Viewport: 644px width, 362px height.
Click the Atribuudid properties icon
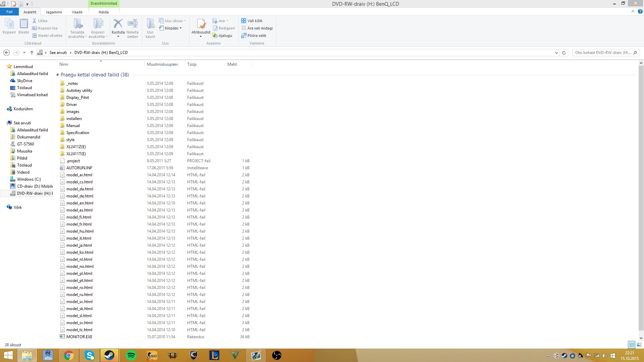[201, 24]
